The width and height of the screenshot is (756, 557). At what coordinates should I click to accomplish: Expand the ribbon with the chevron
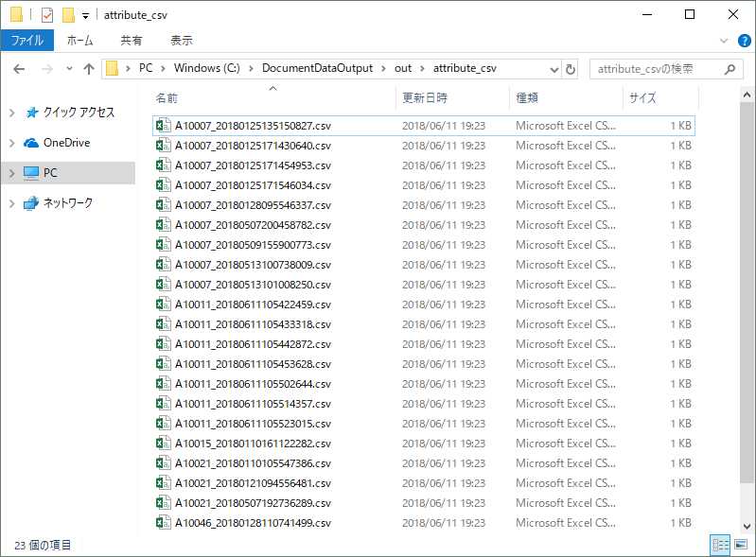(x=724, y=41)
